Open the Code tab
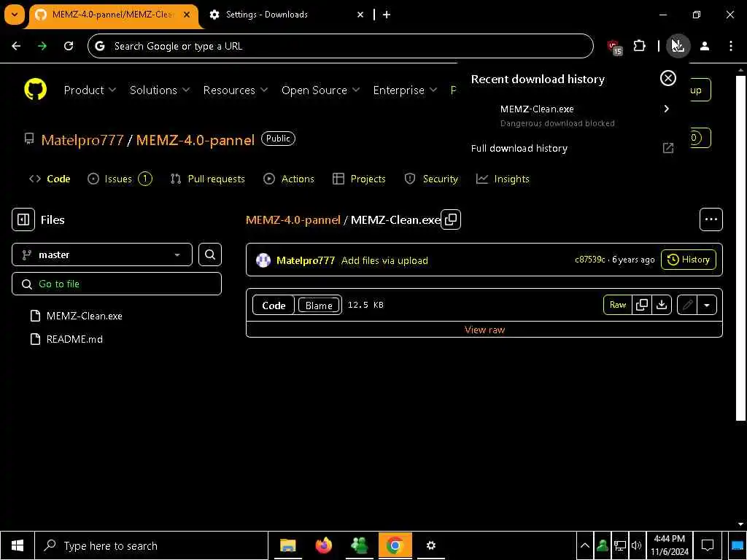The image size is (747, 560). (50, 179)
